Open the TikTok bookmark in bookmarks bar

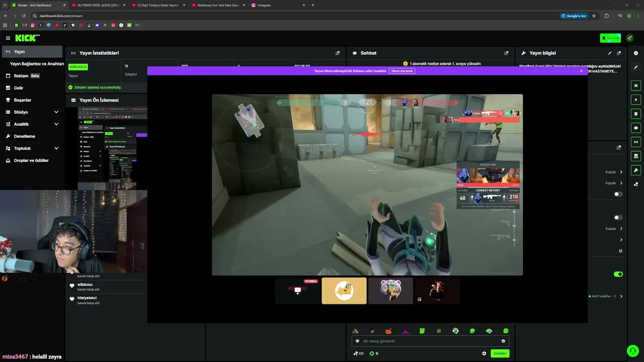coord(65,25)
